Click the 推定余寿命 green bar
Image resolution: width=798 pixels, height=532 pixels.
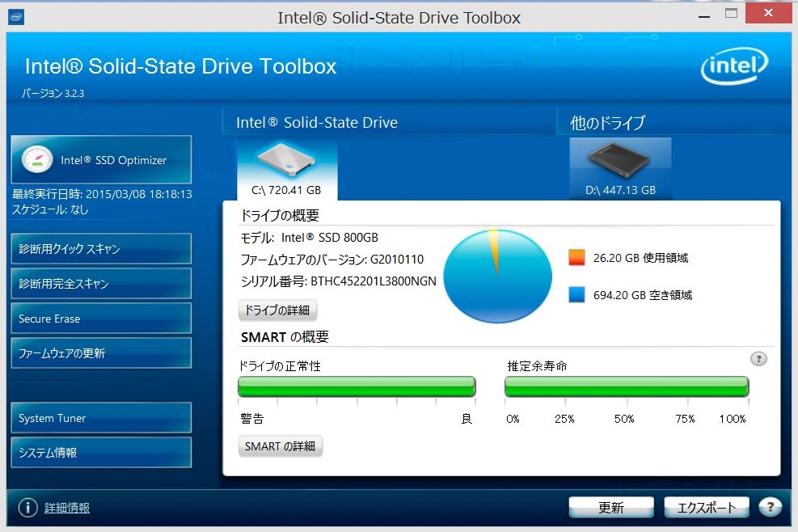(627, 387)
